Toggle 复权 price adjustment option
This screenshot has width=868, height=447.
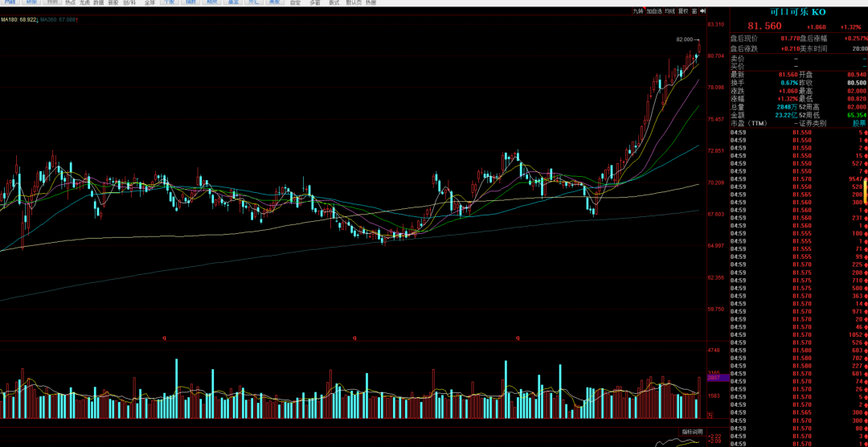[683, 11]
